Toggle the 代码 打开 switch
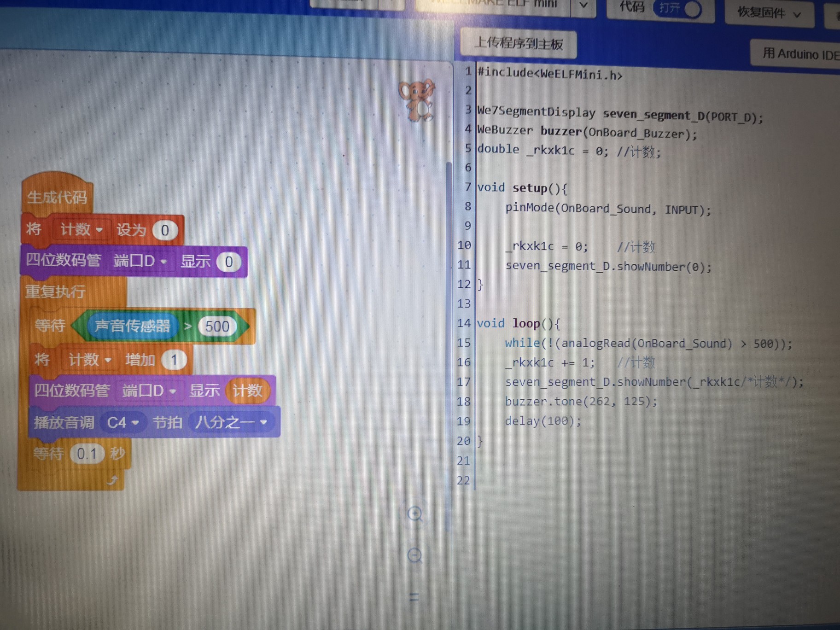 coord(677,9)
